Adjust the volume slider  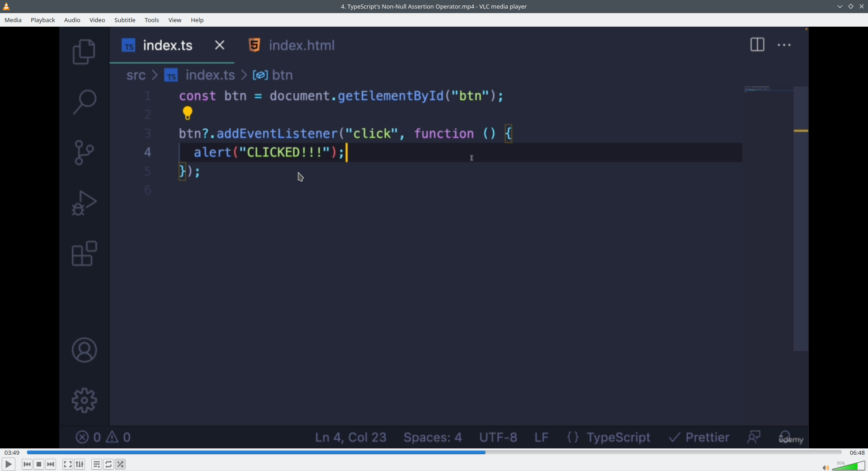click(849, 466)
